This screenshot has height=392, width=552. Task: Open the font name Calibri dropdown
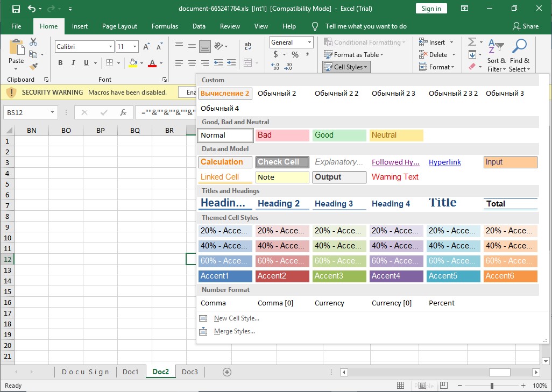coord(110,47)
